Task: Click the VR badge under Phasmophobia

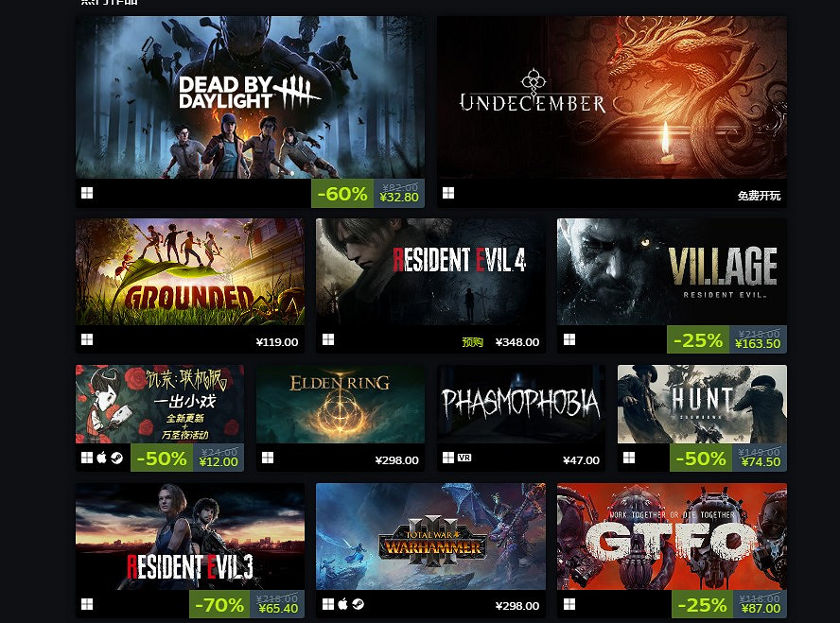Action: click(464, 458)
